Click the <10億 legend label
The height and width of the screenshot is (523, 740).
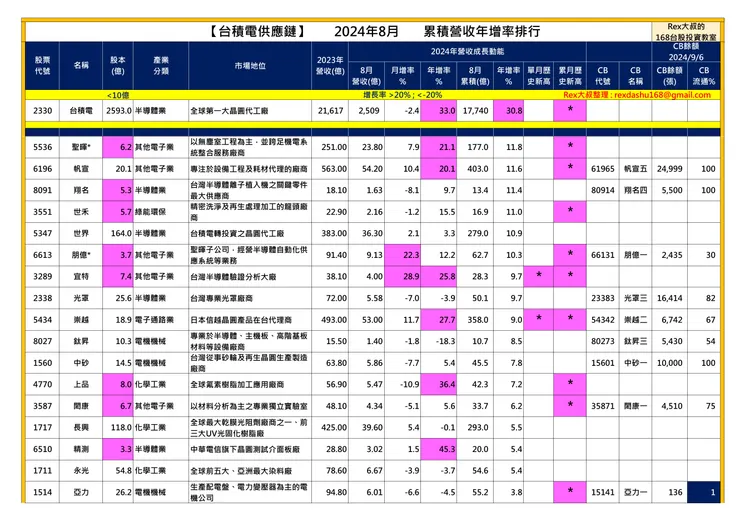pos(118,95)
